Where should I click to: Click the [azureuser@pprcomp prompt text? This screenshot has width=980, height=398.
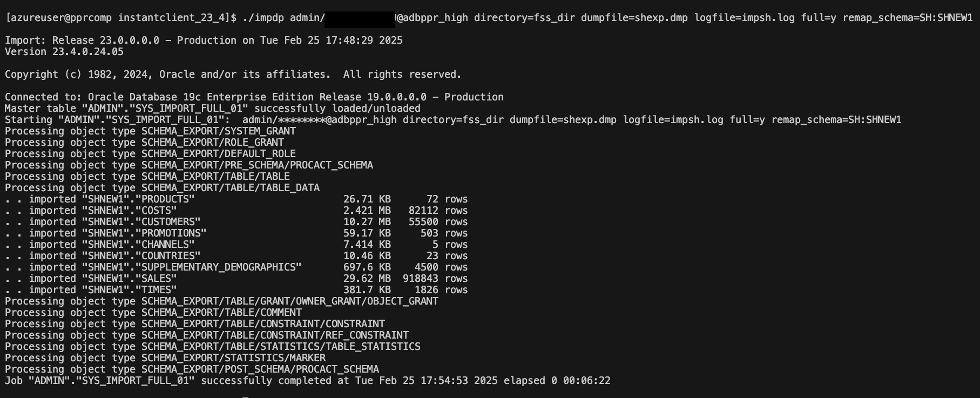point(58,18)
